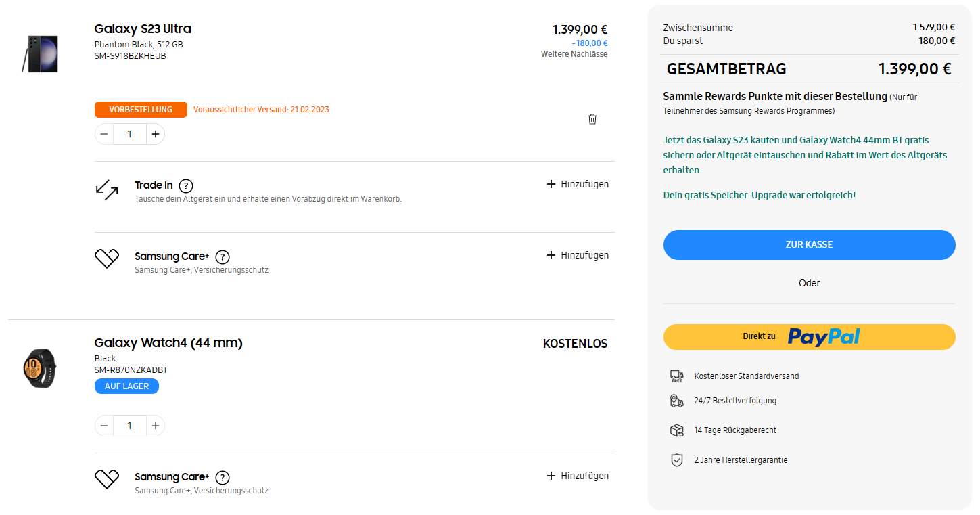Pay directly using the PayPal button
This screenshot has width=980, height=515.
click(809, 336)
